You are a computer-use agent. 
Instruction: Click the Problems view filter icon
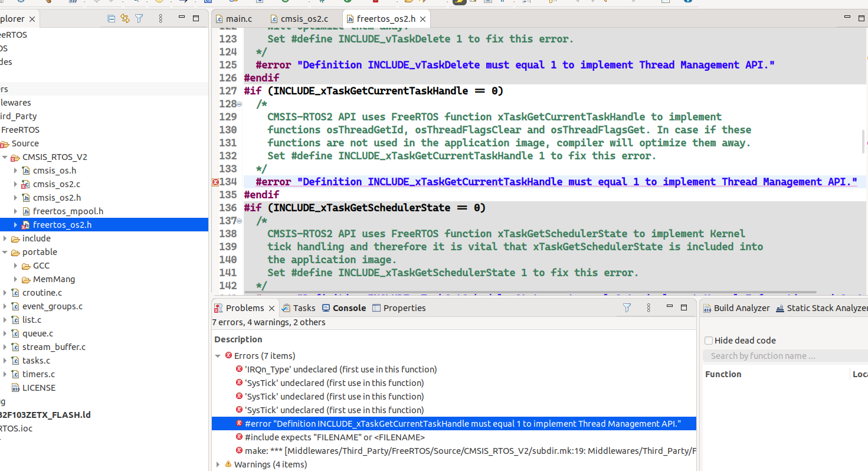[627, 308]
